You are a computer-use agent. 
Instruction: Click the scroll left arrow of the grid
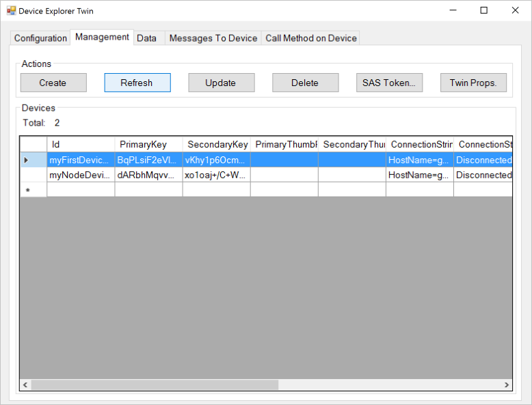click(x=25, y=385)
